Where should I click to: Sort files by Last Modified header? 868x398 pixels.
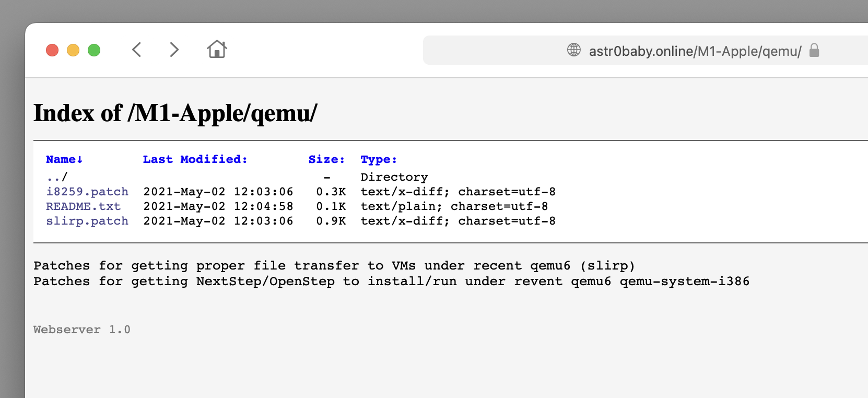tap(195, 159)
